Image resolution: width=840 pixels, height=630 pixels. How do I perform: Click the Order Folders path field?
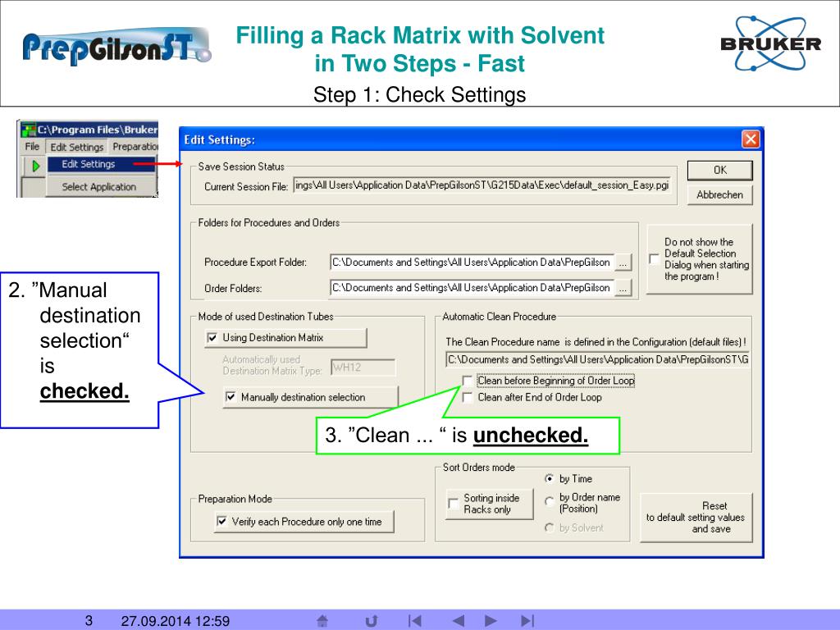[x=472, y=288]
